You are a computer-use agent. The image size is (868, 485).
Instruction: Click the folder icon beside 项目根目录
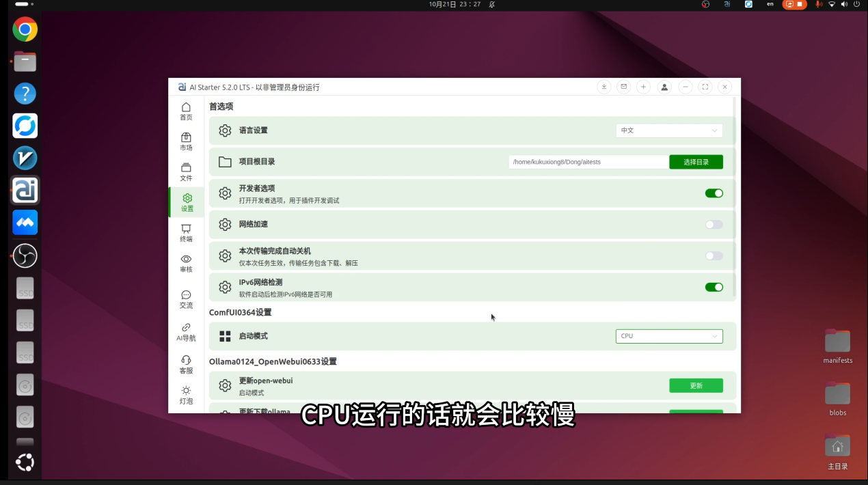[x=225, y=162]
